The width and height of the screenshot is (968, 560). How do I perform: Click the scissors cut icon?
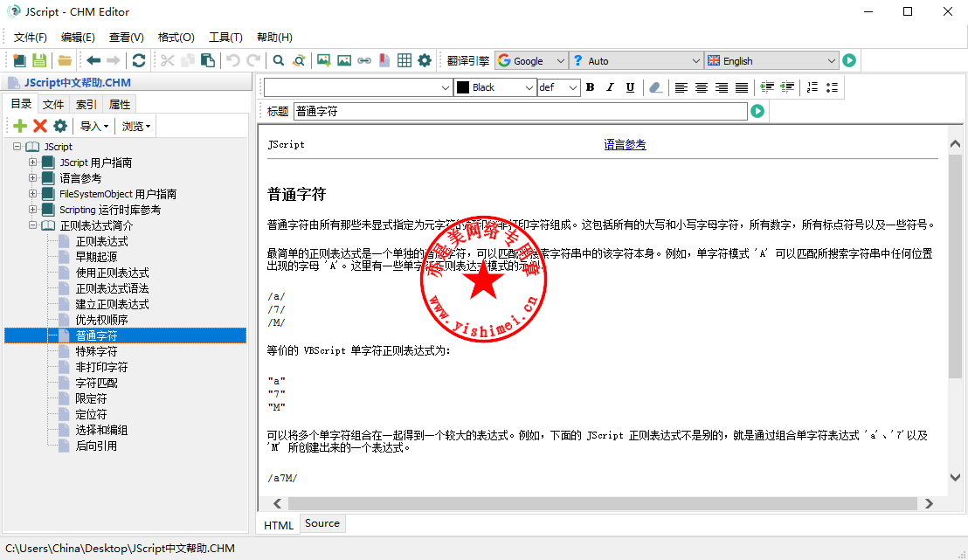click(167, 60)
